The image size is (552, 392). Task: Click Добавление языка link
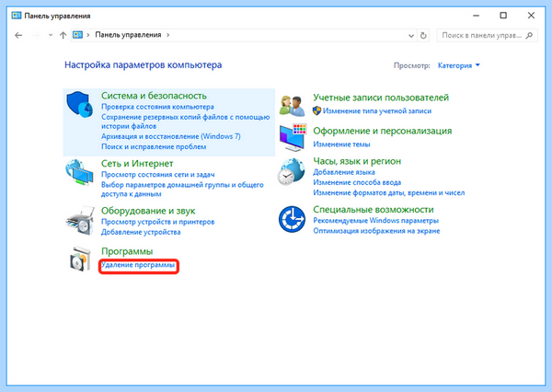click(x=344, y=172)
